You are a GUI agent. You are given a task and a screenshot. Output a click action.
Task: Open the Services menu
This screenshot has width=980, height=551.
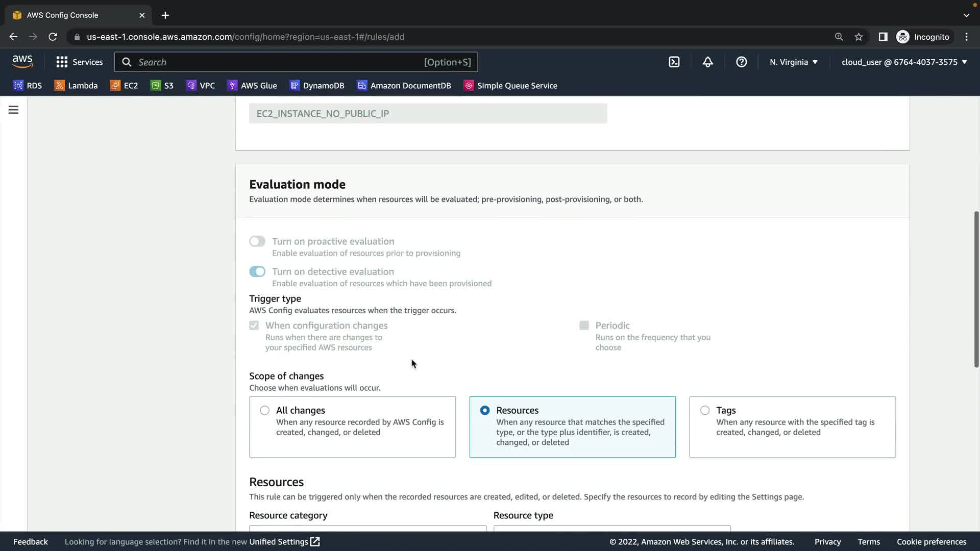(x=80, y=62)
